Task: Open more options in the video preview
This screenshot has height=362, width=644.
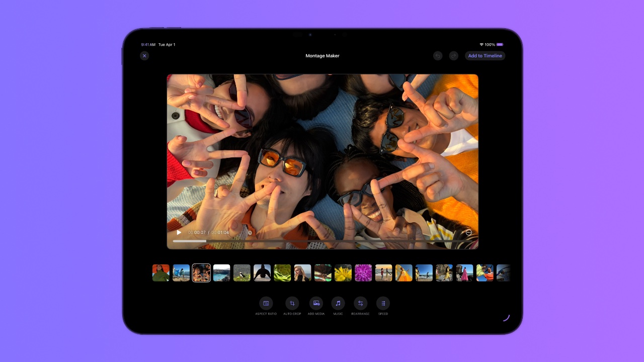Action: [x=468, y=232]
